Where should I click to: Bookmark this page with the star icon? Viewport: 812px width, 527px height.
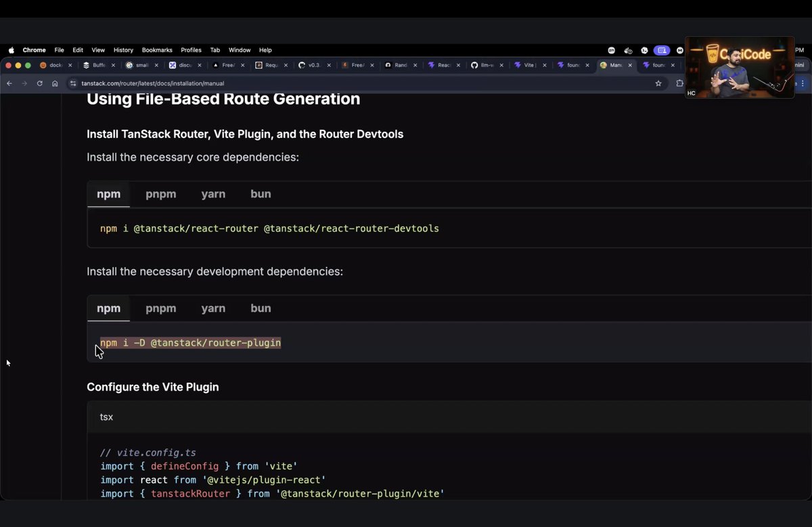pos(658,83)
